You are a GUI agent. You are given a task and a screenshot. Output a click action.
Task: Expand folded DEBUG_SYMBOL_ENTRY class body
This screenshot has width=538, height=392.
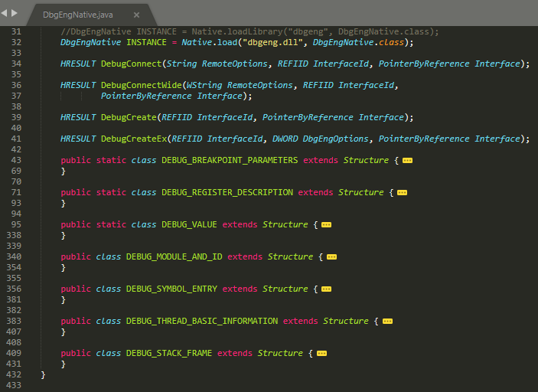326,289
